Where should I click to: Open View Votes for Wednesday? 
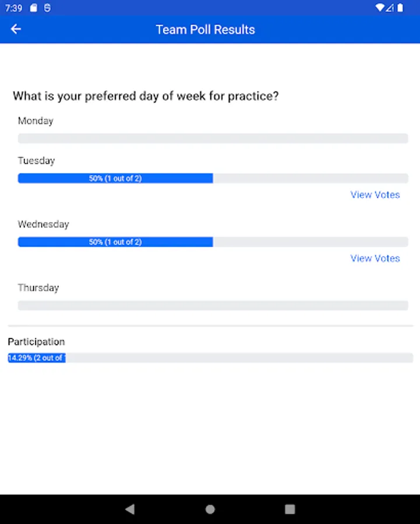click(375, 259)
